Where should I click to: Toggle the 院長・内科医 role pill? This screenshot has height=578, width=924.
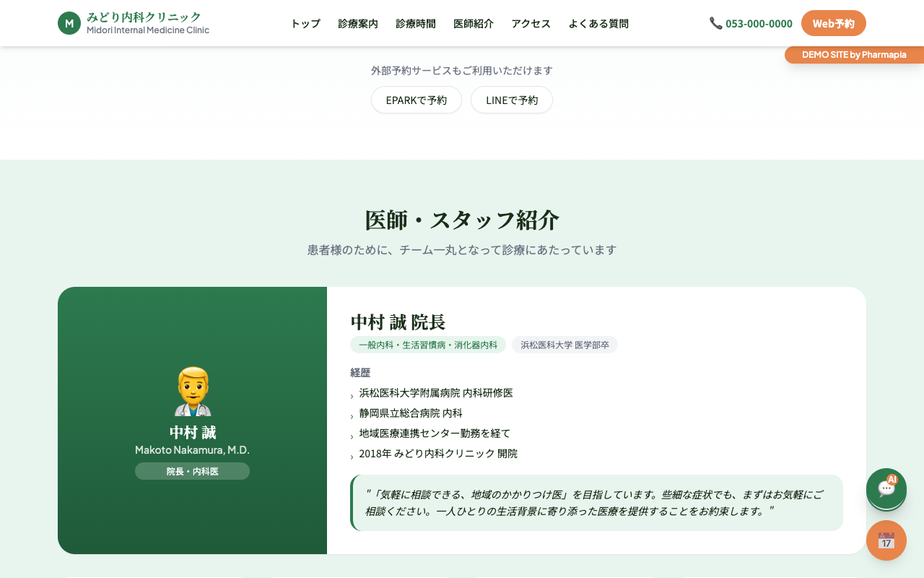tap(192, 470)
